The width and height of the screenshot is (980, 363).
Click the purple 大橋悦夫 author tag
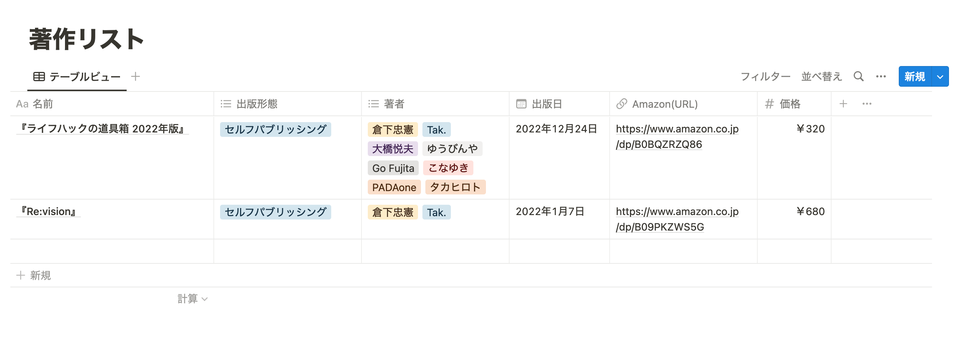392,149
